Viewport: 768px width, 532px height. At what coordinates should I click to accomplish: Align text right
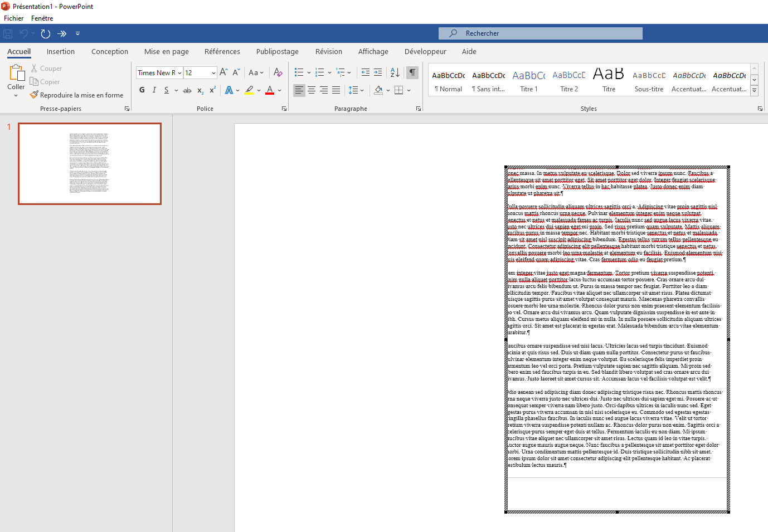coord(324,90)
